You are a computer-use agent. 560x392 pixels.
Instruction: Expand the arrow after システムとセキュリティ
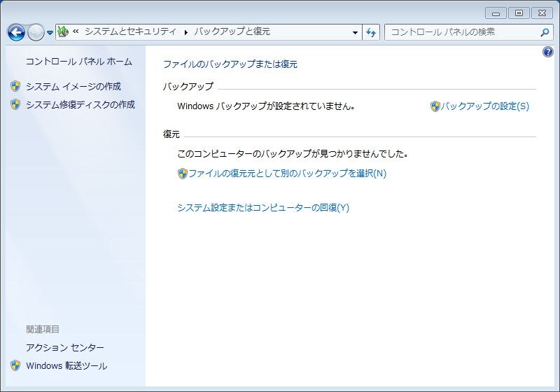pos(185,32)
